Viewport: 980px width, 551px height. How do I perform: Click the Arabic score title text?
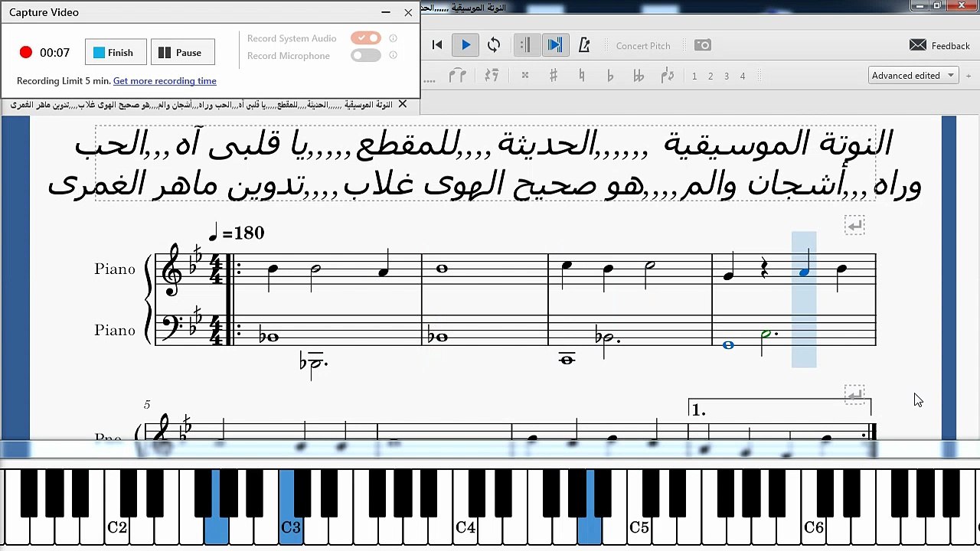tap(484, 164)
